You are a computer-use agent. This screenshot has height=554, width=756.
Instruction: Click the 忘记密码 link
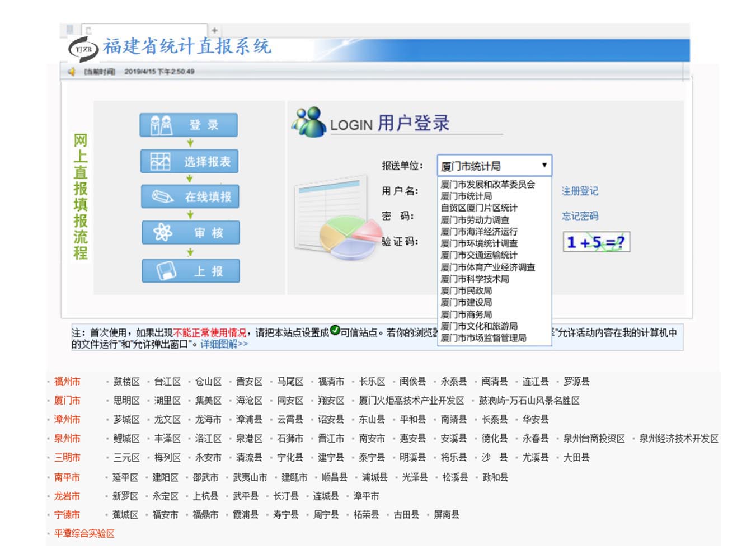(x=580, y=216)
